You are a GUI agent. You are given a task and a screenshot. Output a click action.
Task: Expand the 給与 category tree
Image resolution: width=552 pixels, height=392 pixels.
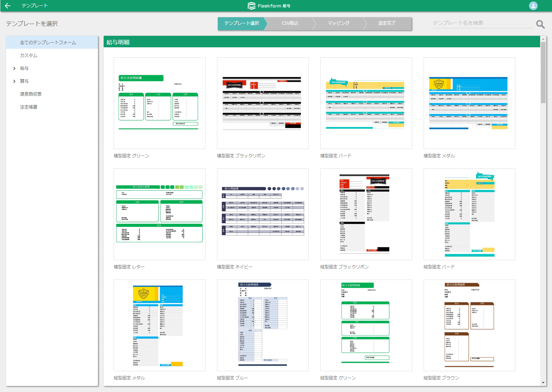tap(14, 68)
